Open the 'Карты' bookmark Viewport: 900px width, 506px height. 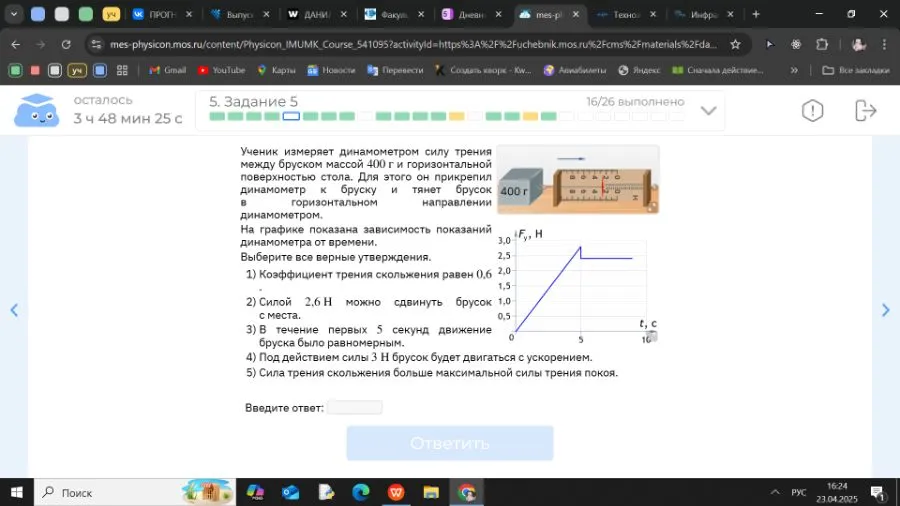click(277, 70)
